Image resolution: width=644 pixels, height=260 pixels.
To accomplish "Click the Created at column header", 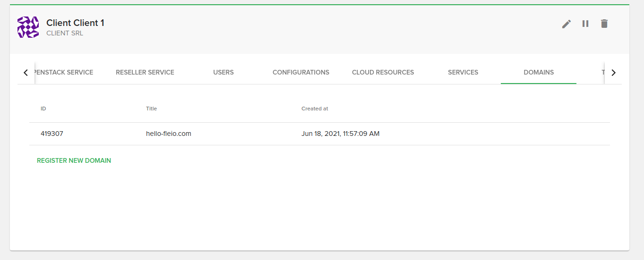I will pos(315,109).
